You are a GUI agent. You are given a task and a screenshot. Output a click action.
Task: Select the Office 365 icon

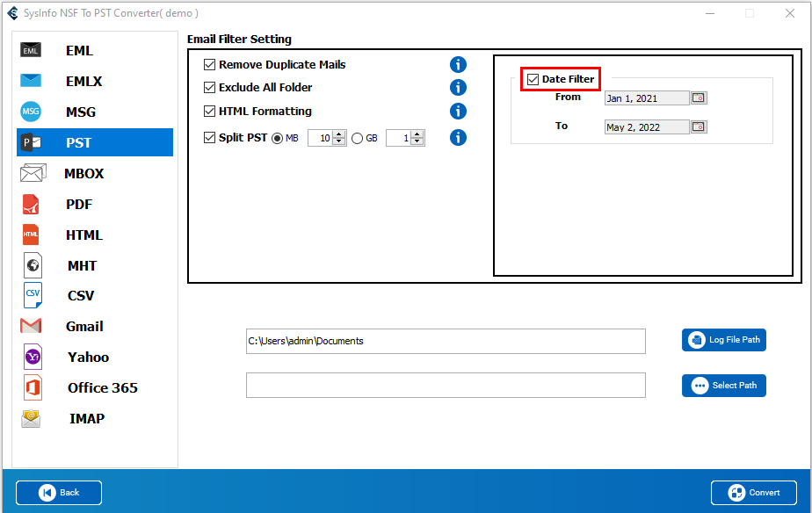click(x=33, y=387)
